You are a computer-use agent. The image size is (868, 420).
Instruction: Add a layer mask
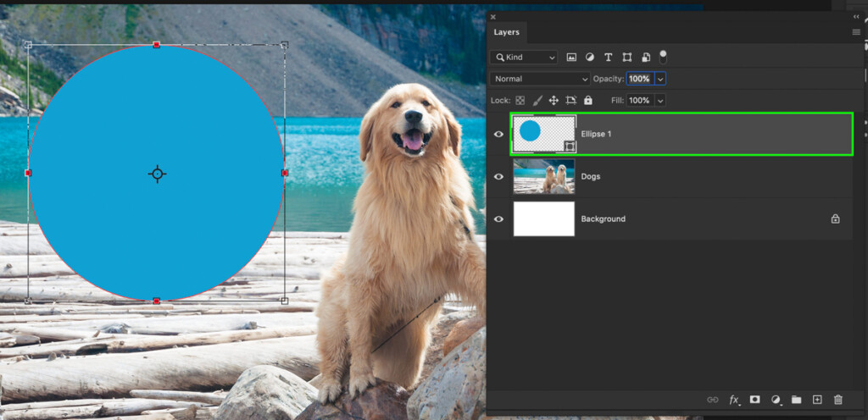coord(754,400)
